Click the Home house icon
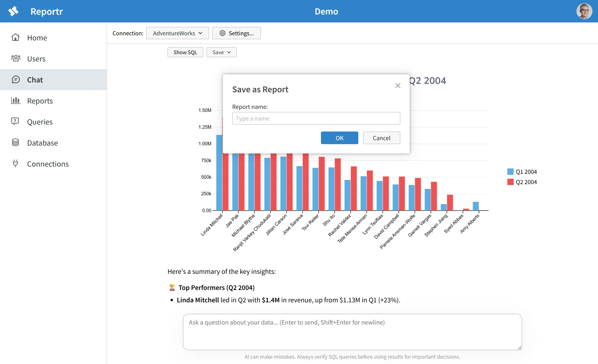Image resolution: width=598 pixels, height=364 pixels. point(15,38)
